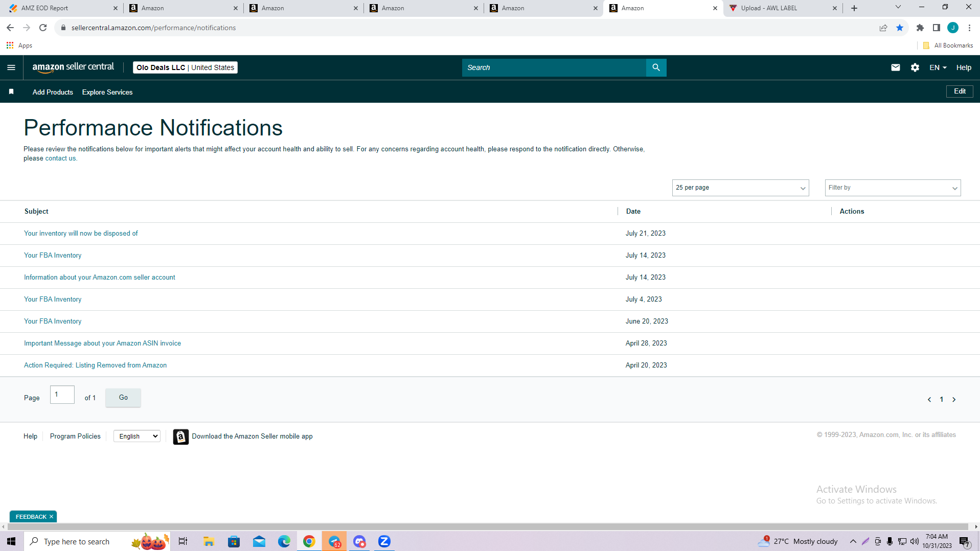The height and width of the screenshot is (551, 980).
Task: Open All Bookmarks folder
Action: [x=948, y=45]
